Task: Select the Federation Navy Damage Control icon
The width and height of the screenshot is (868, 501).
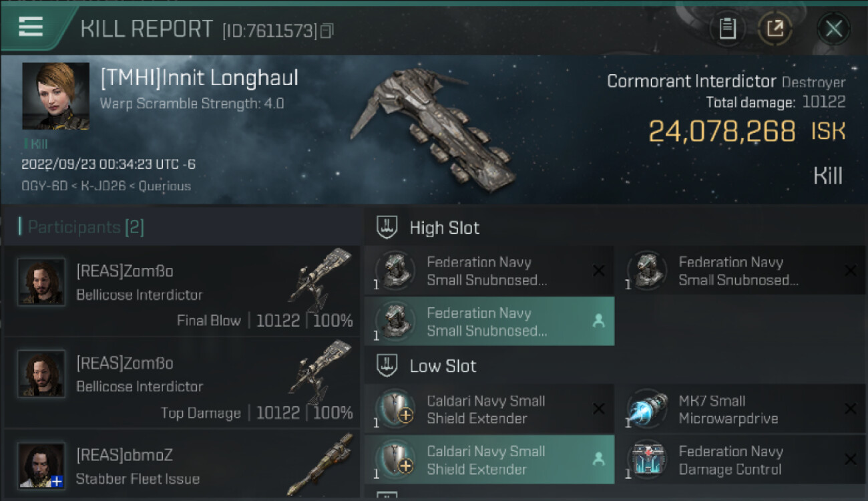Action: point(648,460)
